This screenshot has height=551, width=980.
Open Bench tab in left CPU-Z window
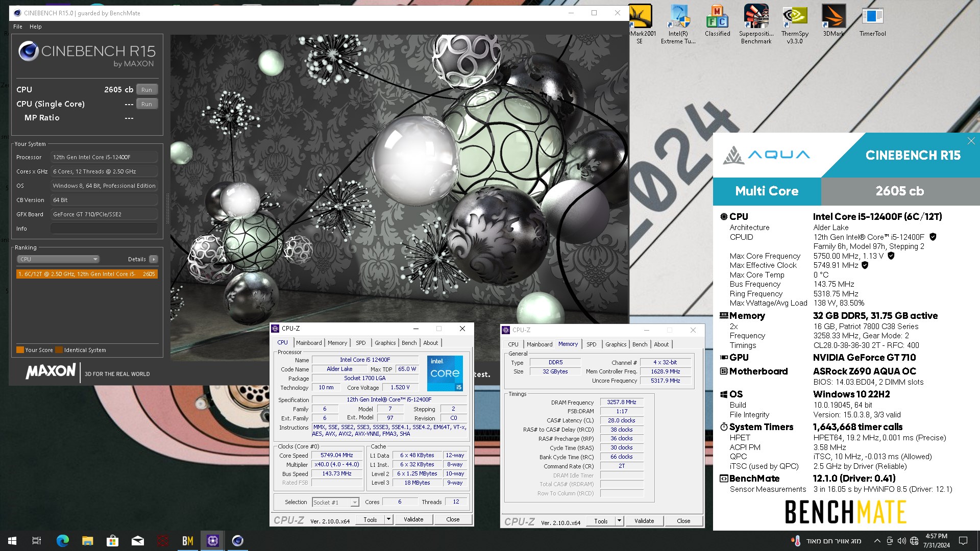[x=409, y=343]
